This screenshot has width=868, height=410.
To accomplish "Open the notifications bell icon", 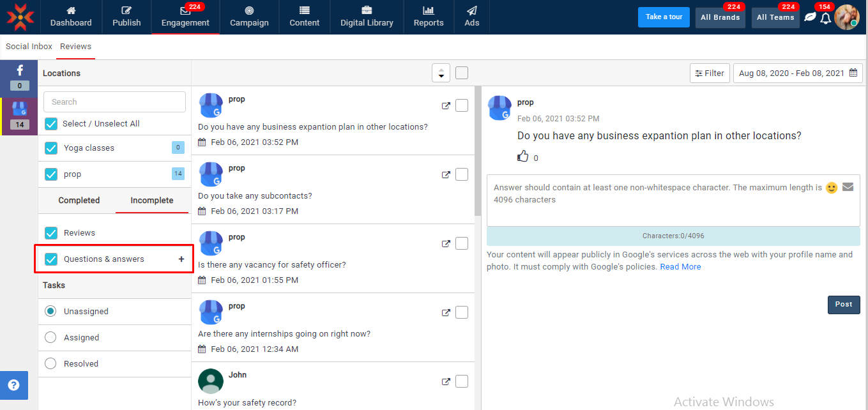I will click(826, 18).
